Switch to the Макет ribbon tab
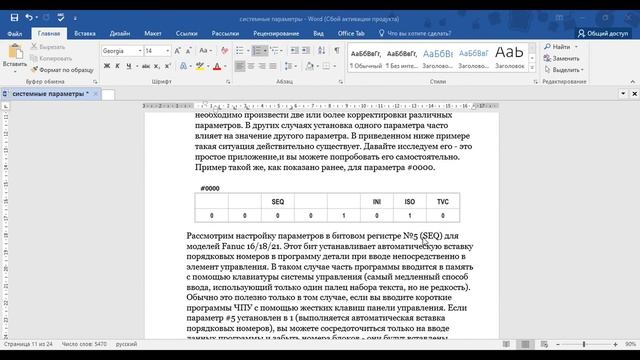 153,33
